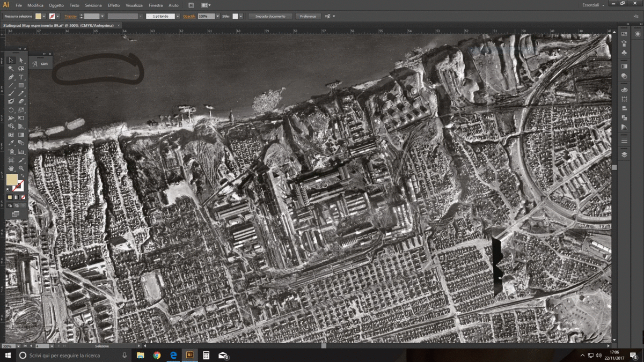This screenshot has height=362, width=644.
Task: Open the arrange documents dropdown
Action: tap(206, 5)
